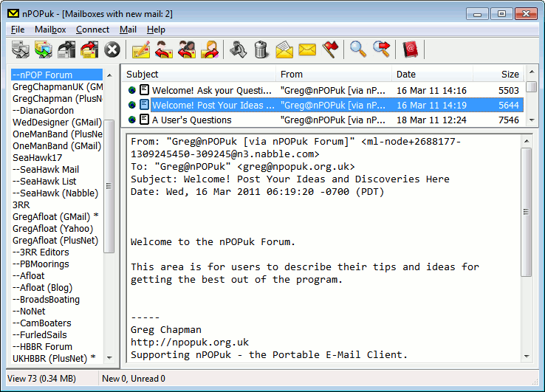The width and height of the screenshot is (545, 392).
Task: Click the check mailbox toolbar icon
Action: click(x=21, y=49)
